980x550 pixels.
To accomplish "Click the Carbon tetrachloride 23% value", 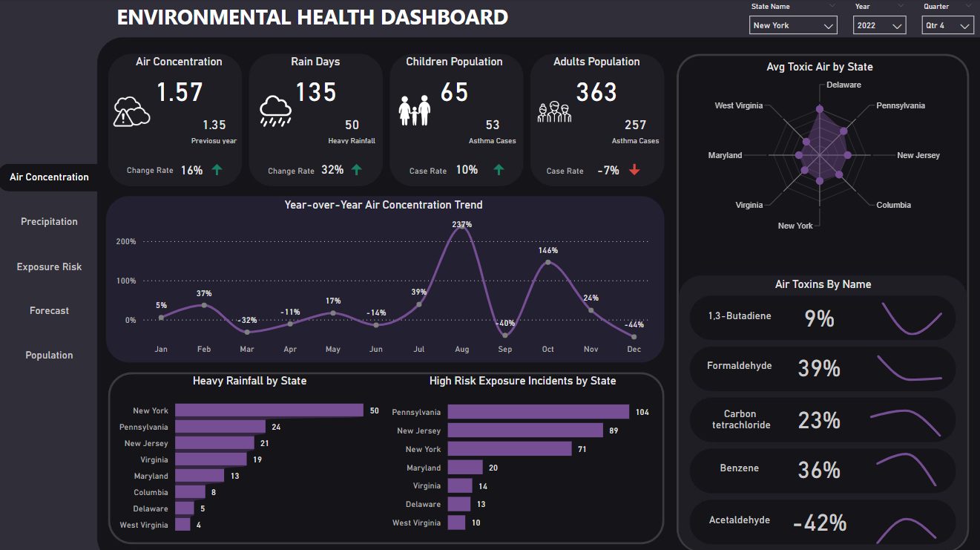I will point(819,420).
